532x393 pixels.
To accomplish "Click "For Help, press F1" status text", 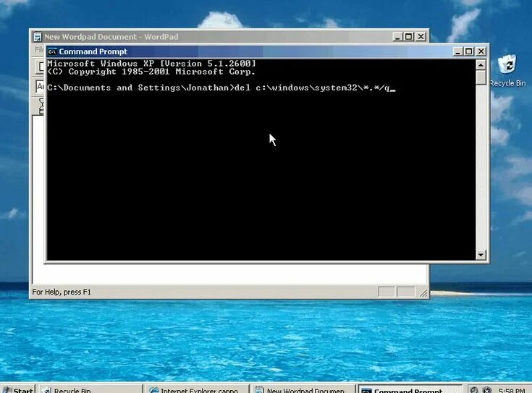I will click(62, 292).
